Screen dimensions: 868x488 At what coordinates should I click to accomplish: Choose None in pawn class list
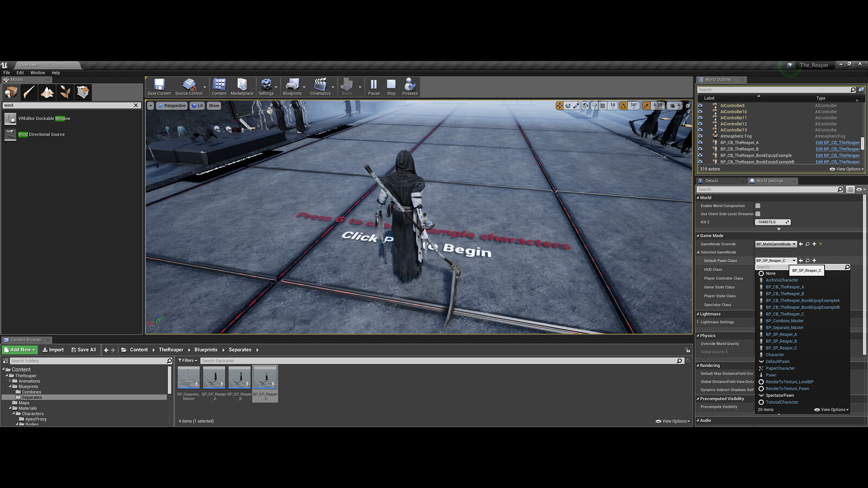click(771, 274)
